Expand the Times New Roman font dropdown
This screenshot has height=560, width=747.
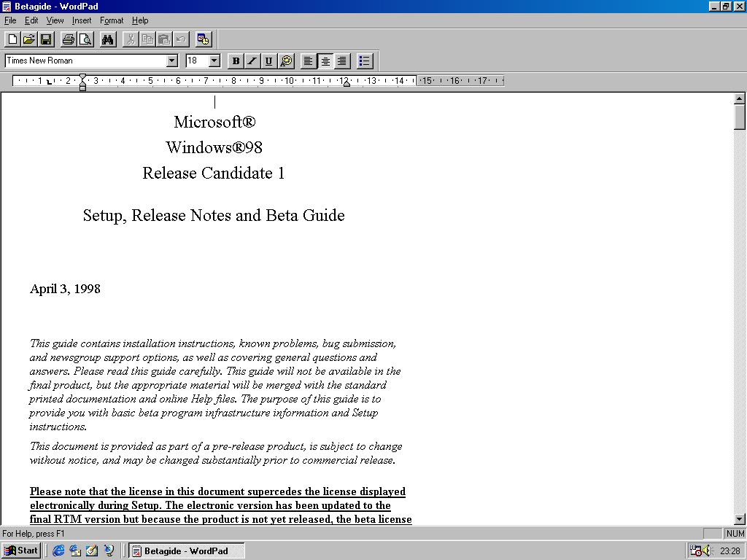pos(172,61)
